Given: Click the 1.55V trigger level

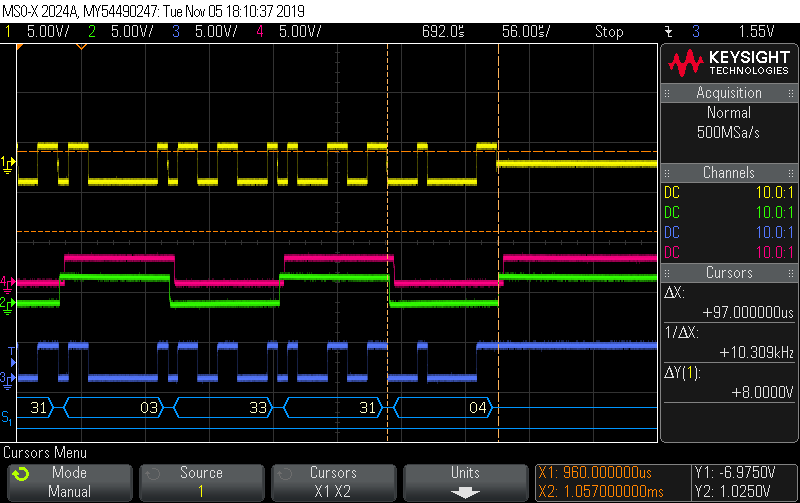Looking at the screenshot, I should pos(757,32).
